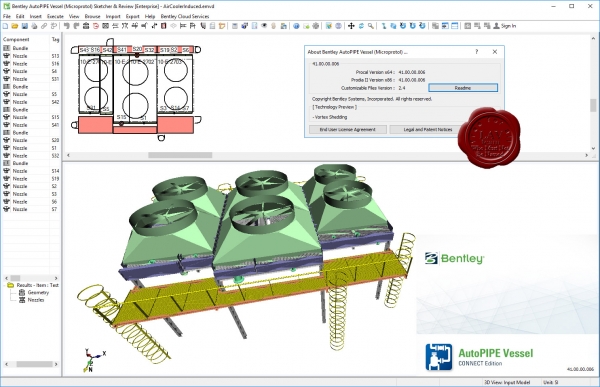
Task: Select the Nozzles tree item
Action: (x=36, y=300)
